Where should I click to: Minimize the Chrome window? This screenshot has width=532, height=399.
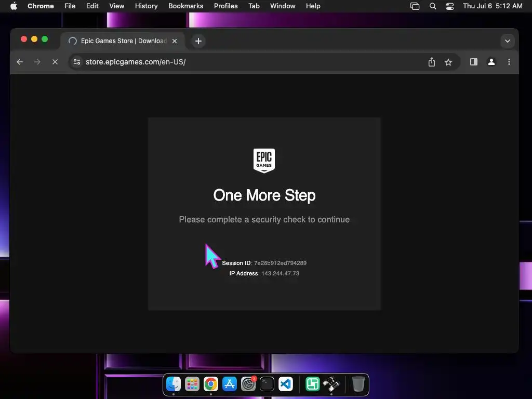tap(34, 39)
